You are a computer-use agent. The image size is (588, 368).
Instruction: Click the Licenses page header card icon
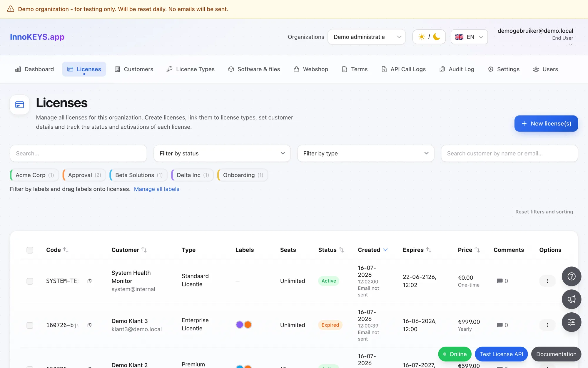click(x=20, y=105)
